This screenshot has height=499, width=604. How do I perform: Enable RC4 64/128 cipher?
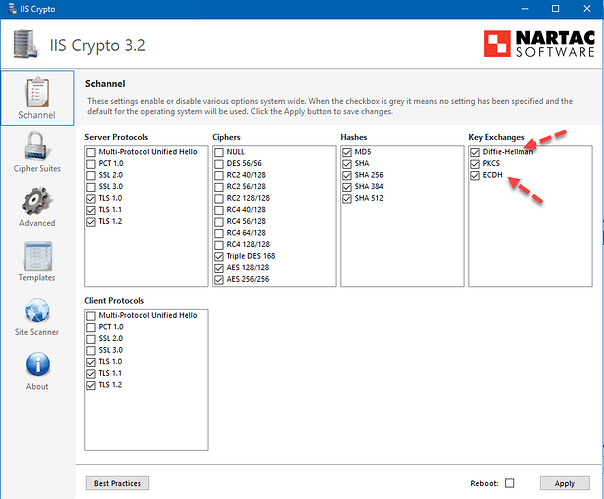coord(219,233)
